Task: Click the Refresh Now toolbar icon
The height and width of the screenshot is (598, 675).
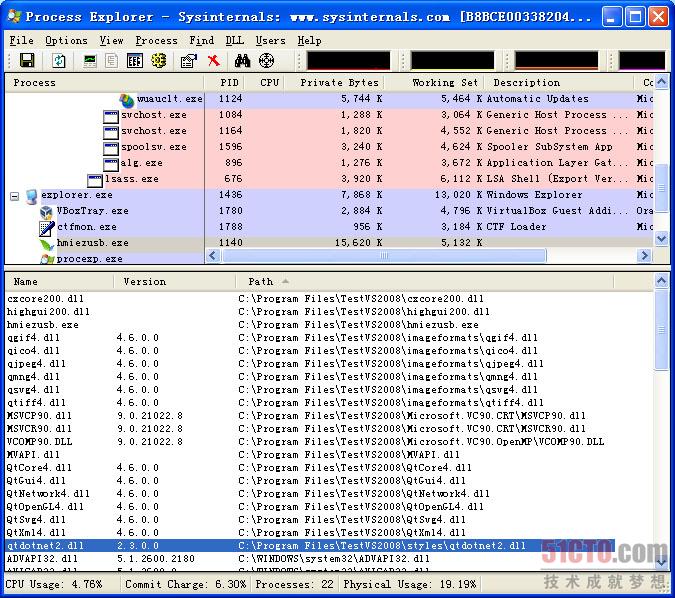Action: [59, 60]
